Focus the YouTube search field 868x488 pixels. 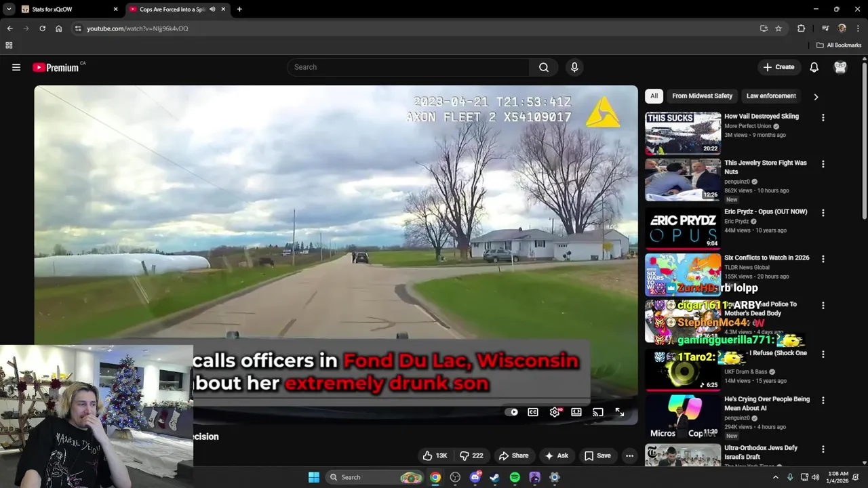(408, 67)
